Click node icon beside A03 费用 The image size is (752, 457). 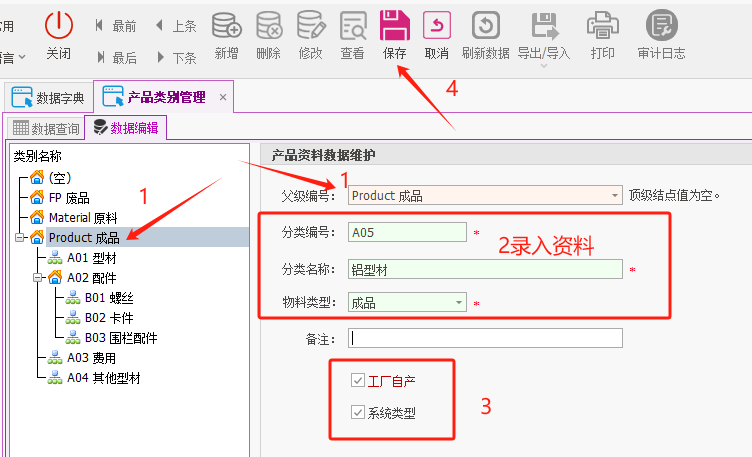pos(55,358)
